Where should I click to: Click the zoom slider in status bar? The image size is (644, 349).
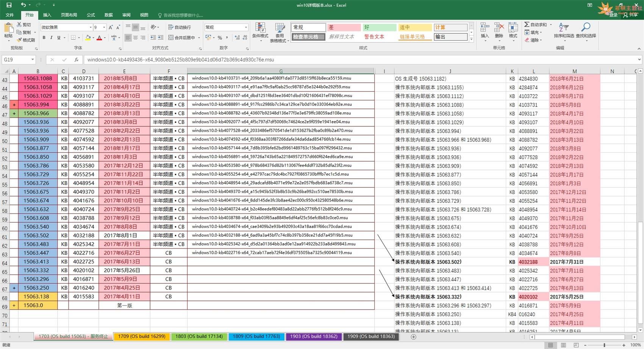pos(604,345)
